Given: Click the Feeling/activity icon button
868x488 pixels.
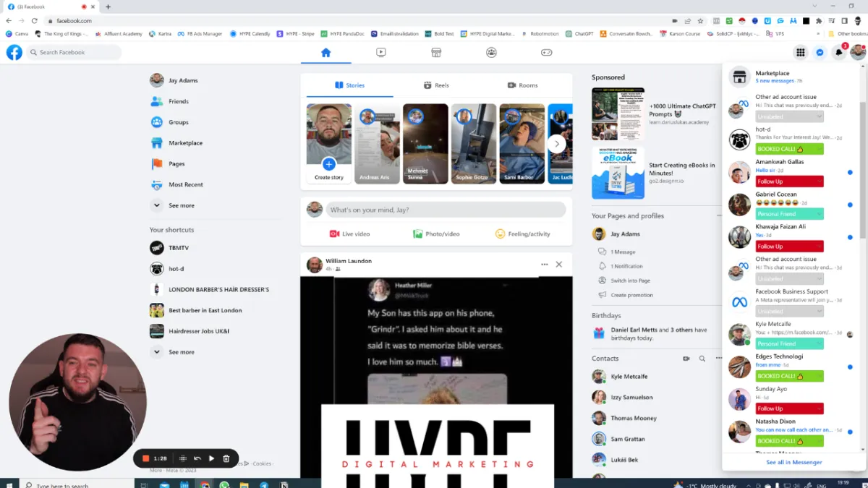Looking at the screenshot, I should pyautogui.click(x=500, y=234).
